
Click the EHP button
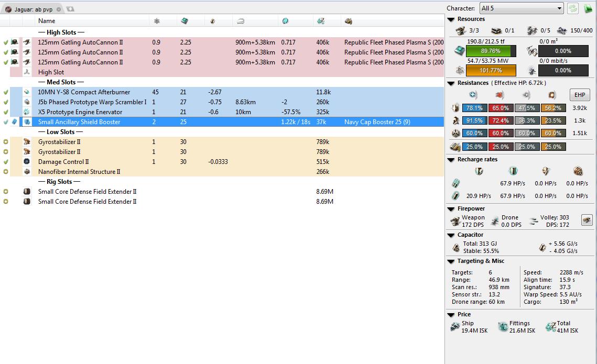point(580,95)
